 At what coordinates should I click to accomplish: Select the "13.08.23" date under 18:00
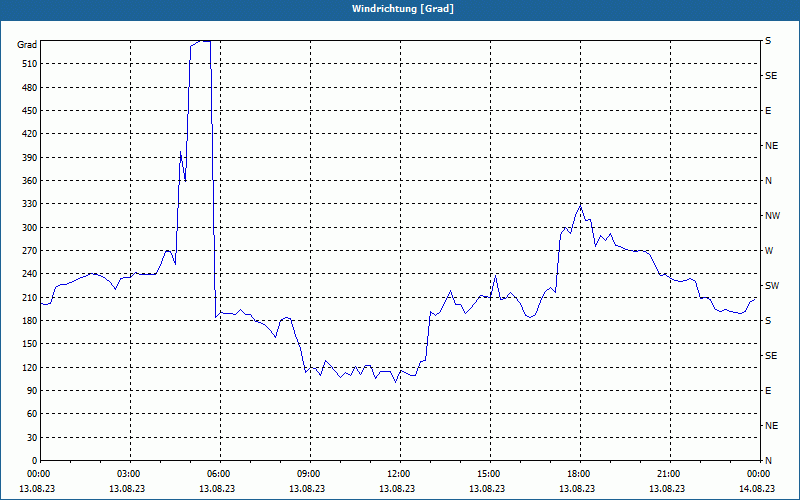[x=577, y=489]
